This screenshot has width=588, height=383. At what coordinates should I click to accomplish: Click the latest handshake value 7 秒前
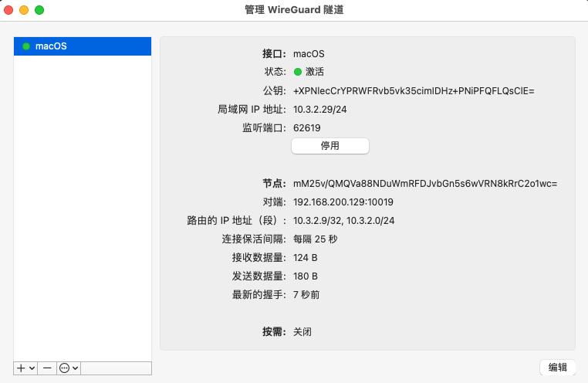306,294
